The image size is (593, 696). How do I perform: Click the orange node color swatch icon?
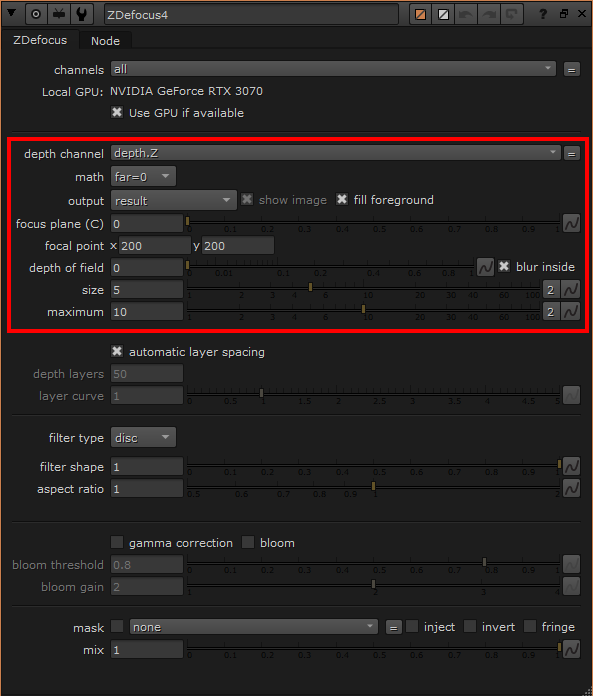point(420,14)
